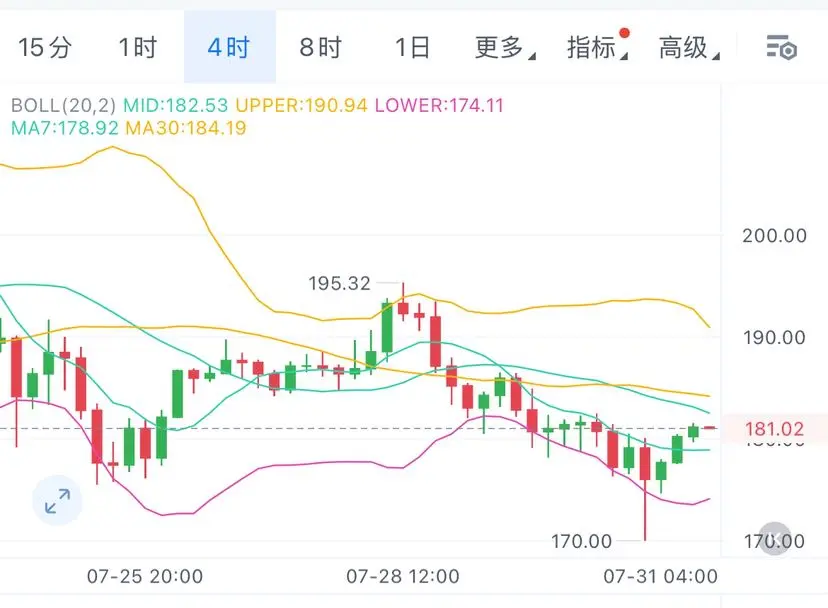828x608 pixels.
Task: Open chart settings list-gear icon
Action: (x=782, y=48)
